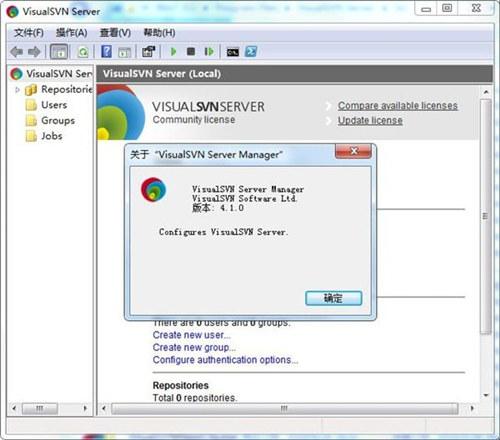Toggle the action pane toolbar icon

pyautogui.click(x=124, y=52)
